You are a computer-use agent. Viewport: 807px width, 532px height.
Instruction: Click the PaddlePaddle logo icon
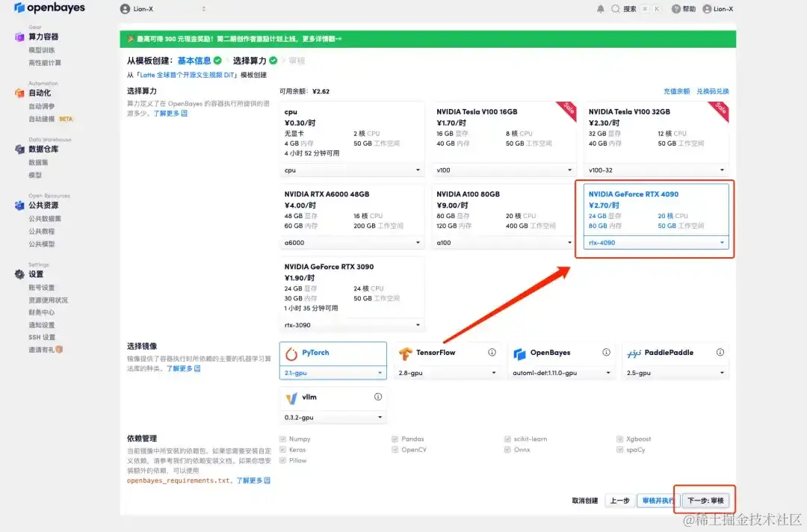pos(634,353)
